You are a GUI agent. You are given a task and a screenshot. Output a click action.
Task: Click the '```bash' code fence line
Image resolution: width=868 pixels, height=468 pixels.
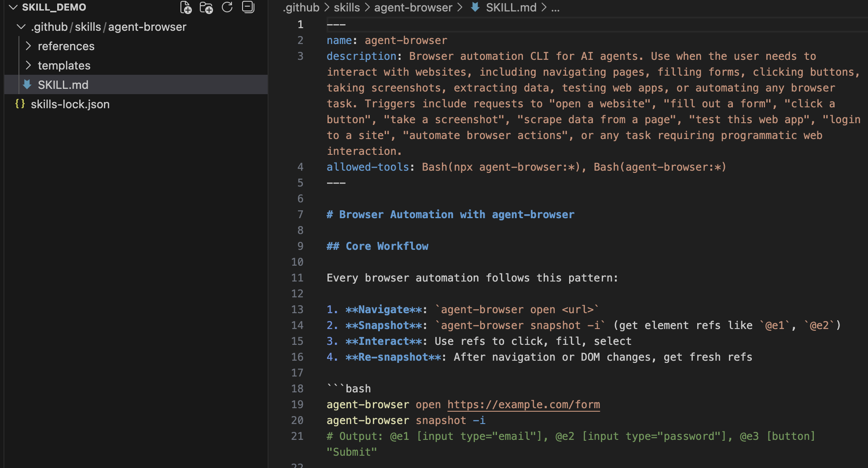click(x=349, y=389)
